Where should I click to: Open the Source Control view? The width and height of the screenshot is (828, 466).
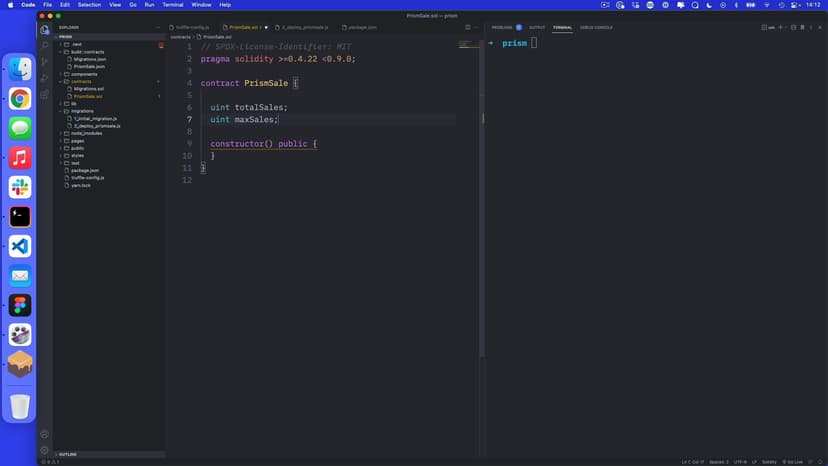[x=45, y=62]
